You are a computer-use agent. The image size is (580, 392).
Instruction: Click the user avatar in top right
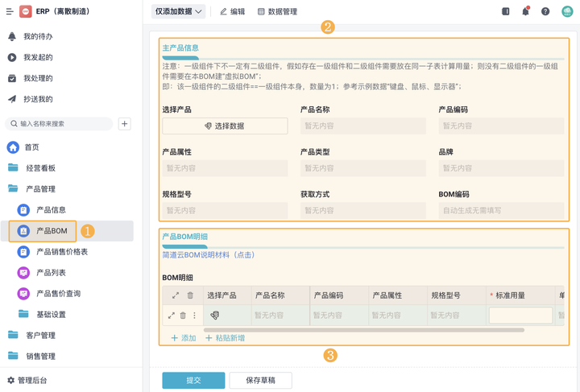566,11
